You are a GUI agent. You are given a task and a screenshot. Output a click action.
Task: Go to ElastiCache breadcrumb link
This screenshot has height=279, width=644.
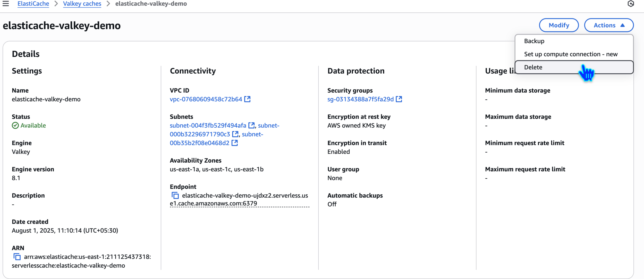click(33, 4)
